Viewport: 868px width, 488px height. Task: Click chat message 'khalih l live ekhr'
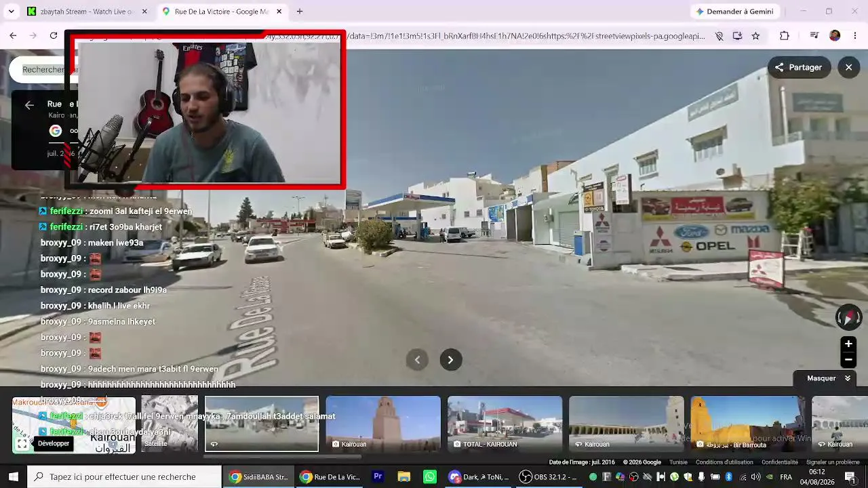pos(119,306)
